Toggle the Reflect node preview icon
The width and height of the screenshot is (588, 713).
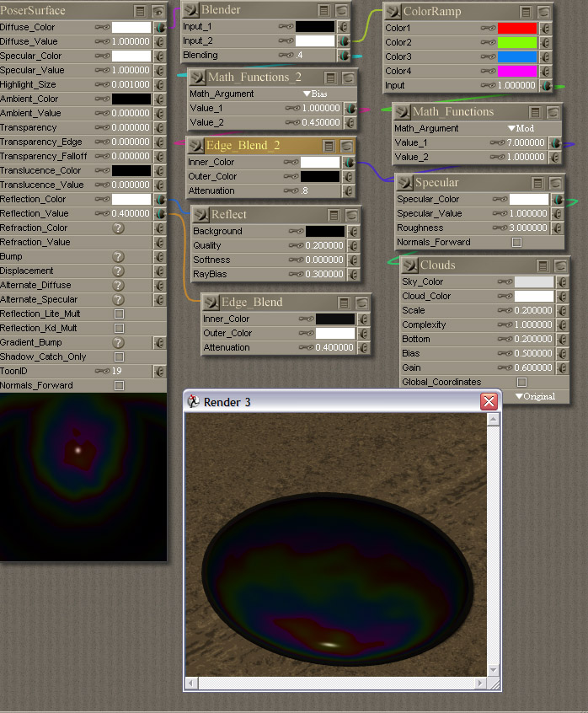pos(351,216)
